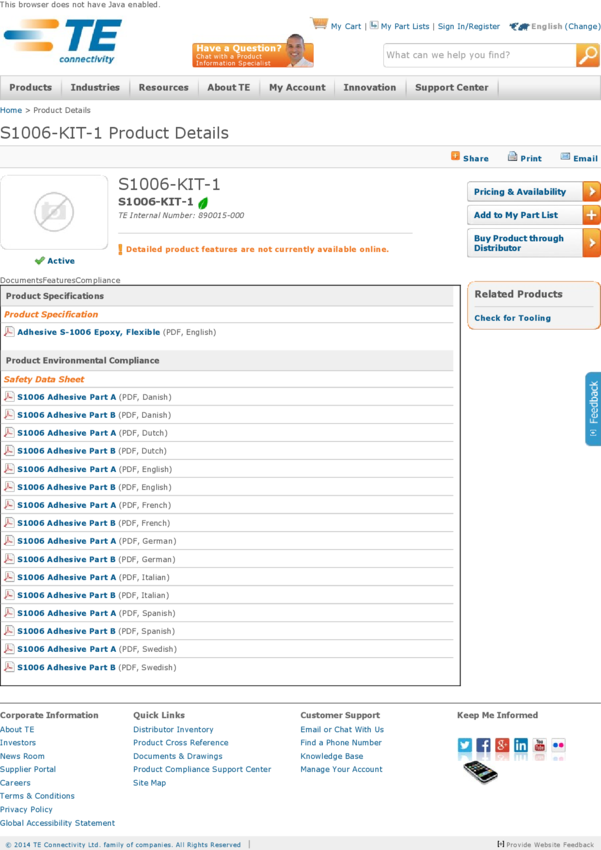Click PDF icon for Part B French

coord(9,522)
